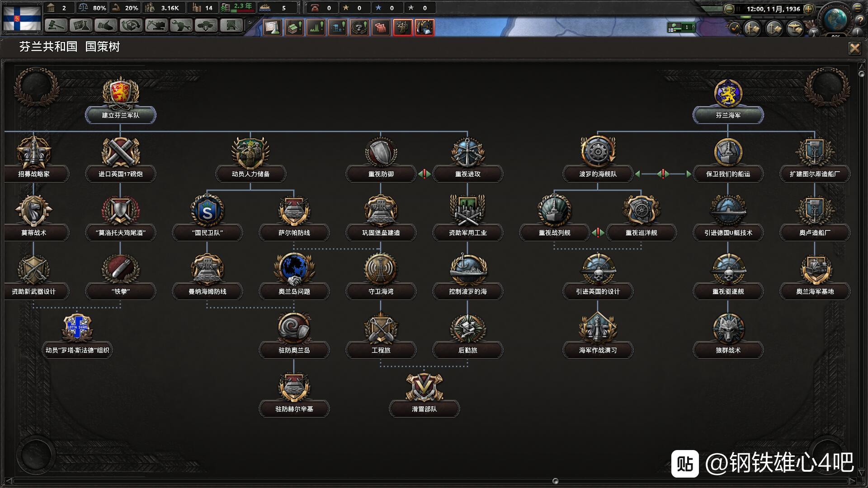
Task: Pick the 工程旅 shovels focus
Action: 381,335
